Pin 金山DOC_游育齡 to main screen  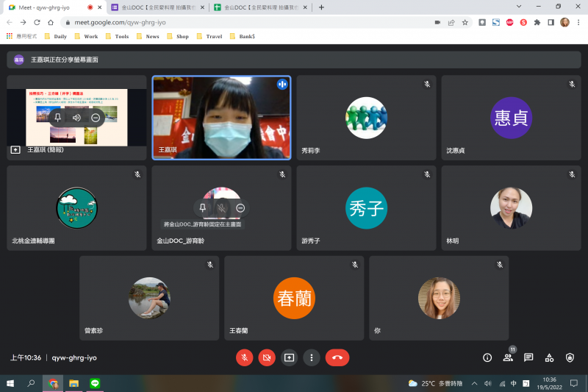(x=203, y=208)
